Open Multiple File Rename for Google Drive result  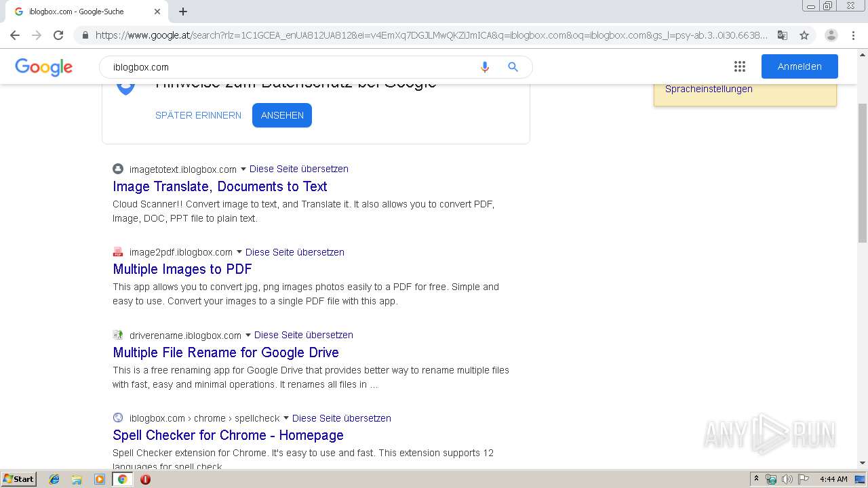coord(226,352)
